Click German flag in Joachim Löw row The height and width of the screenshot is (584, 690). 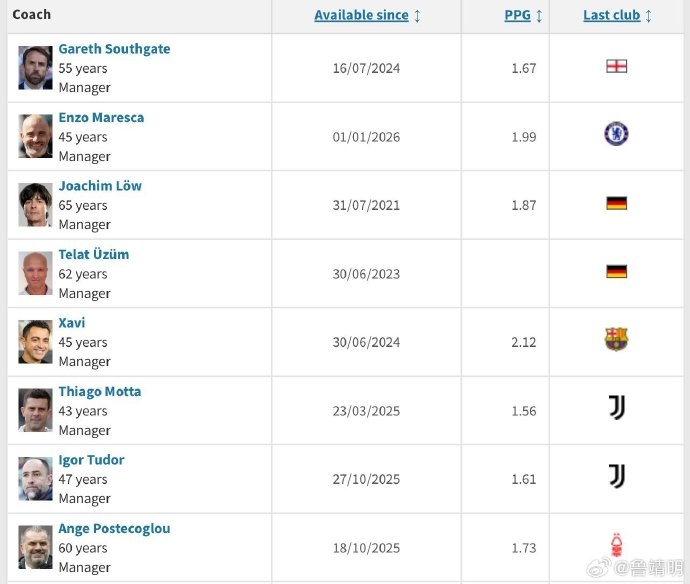[617, 203]
